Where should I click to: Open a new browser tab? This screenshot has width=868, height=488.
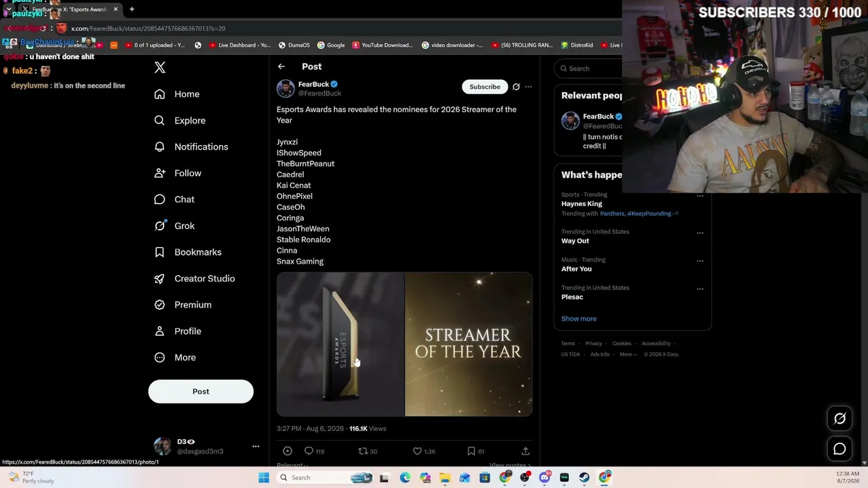pos(132,9)
